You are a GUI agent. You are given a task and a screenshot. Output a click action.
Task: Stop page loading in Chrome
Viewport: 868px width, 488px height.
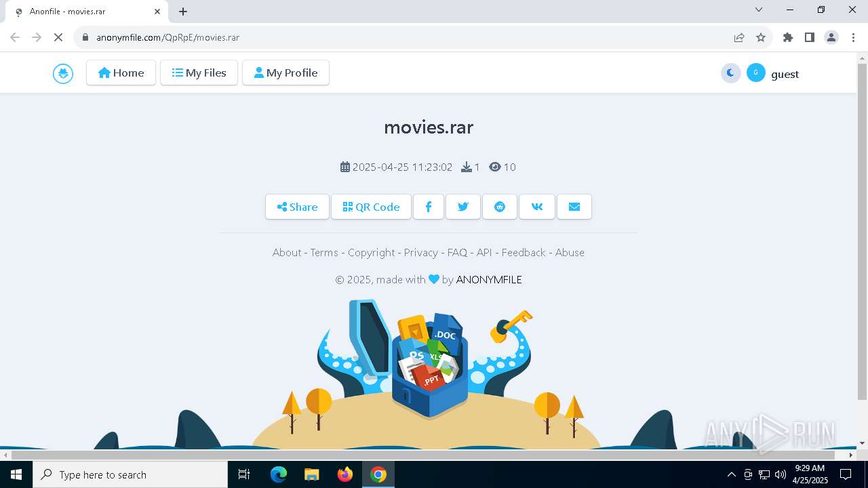[x=58, y=37]
